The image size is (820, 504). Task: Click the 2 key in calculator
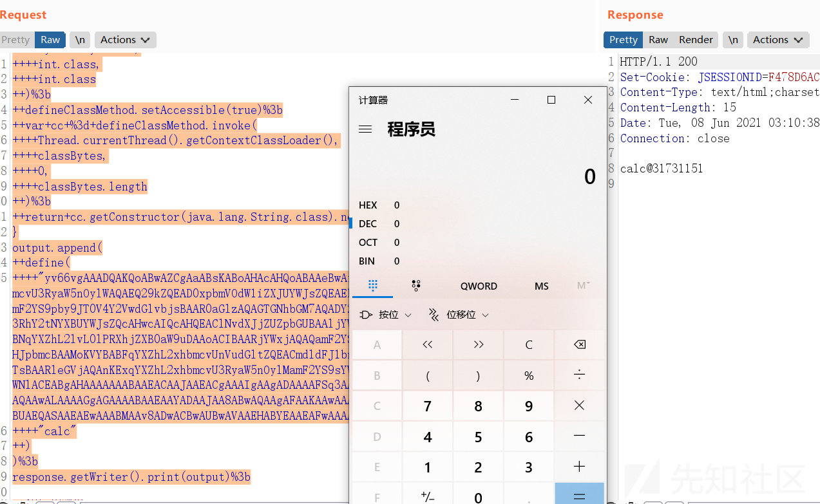click(478, 467)
